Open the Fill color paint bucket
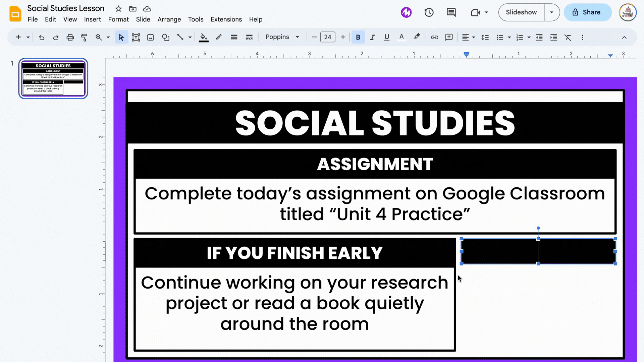The width and height of the screenshot is (644, 362). click(204, 37)
